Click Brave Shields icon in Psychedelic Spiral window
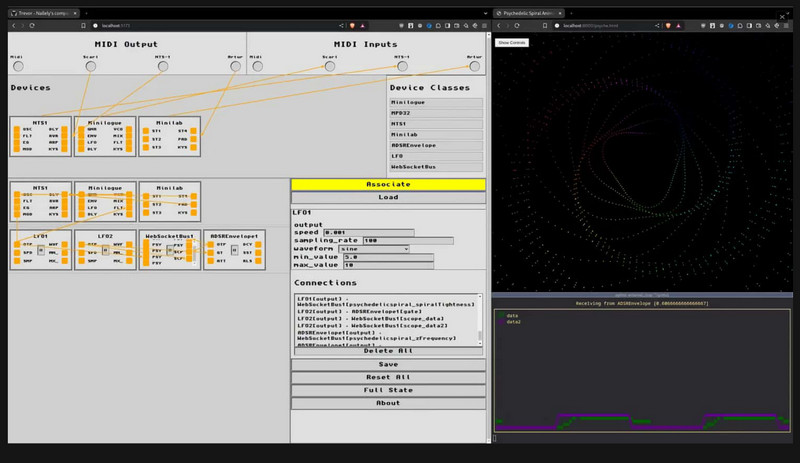800x463 pixels. [668, 26]
